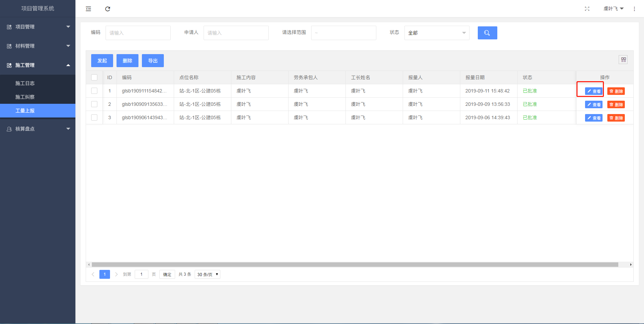Click red 删除 for row 1
Viewport: 644px width, 324px height.
coord(616,91)
